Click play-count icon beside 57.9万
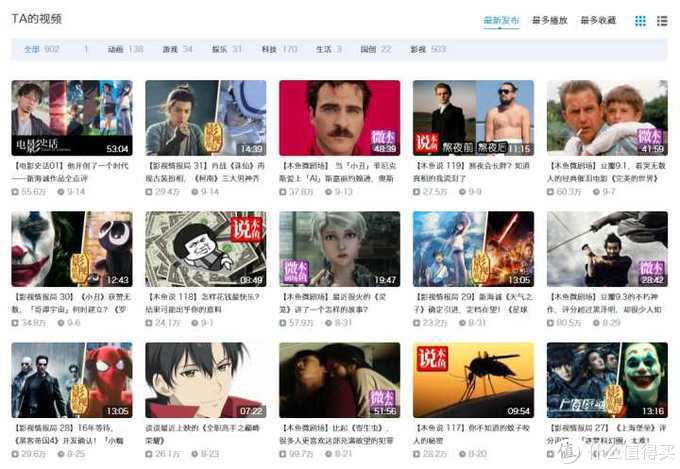The width and height of the screenshot is (680, 469). pyautogui.click(x=283, y=323)
